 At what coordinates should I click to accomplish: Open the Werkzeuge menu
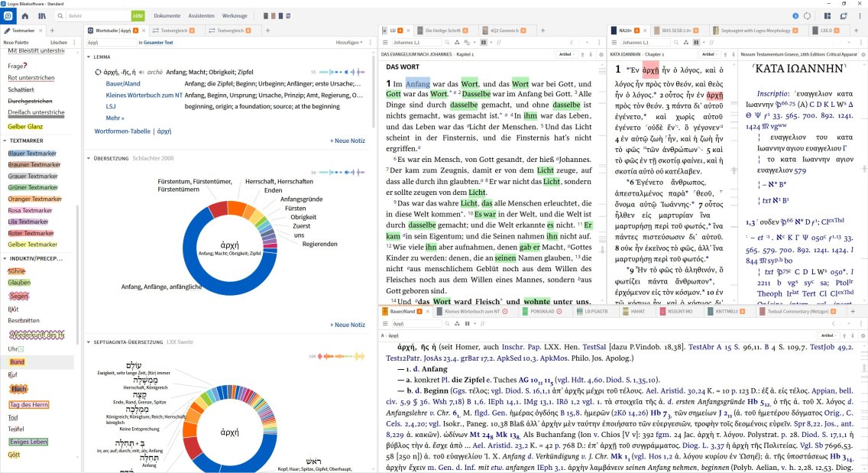(235, 16)
